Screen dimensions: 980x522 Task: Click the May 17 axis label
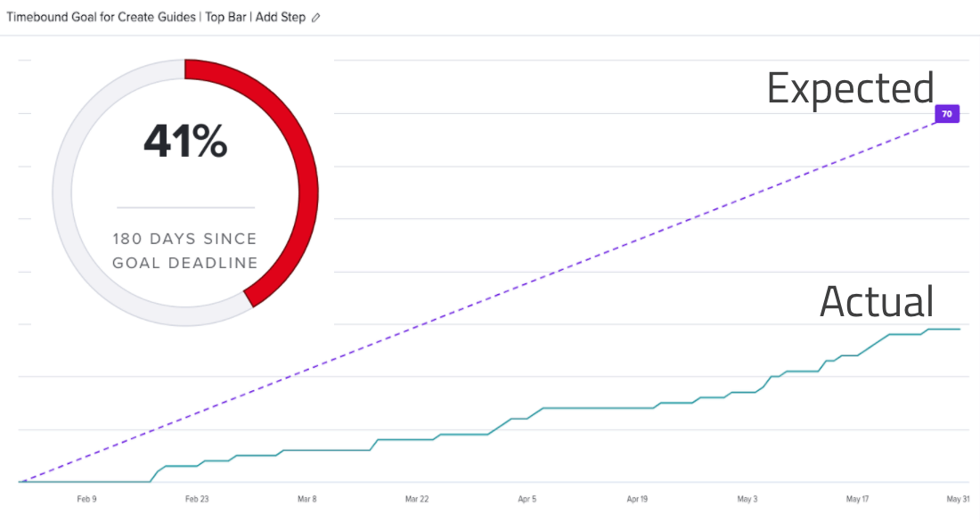tap(857, 499)
